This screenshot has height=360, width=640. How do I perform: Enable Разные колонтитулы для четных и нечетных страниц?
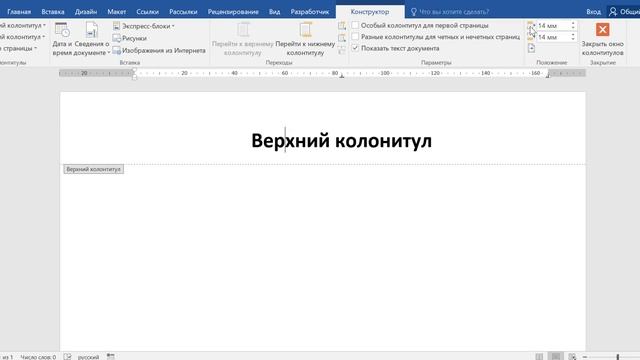pyautogui.click(x=436, y=37)
